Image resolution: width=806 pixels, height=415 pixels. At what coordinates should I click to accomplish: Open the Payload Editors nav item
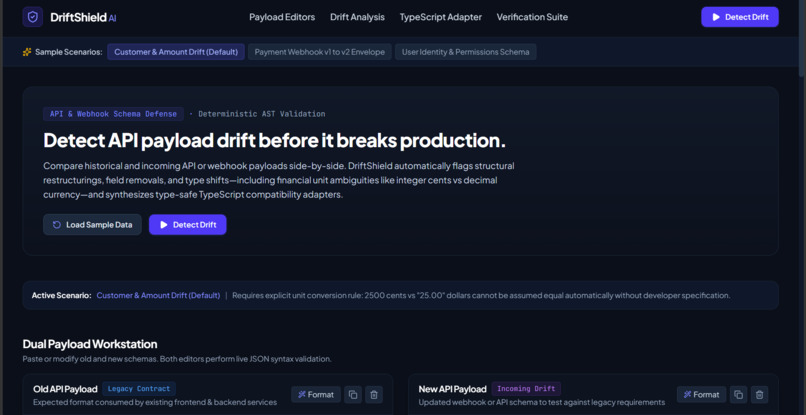pyautogui.click(x=282, y=17)
